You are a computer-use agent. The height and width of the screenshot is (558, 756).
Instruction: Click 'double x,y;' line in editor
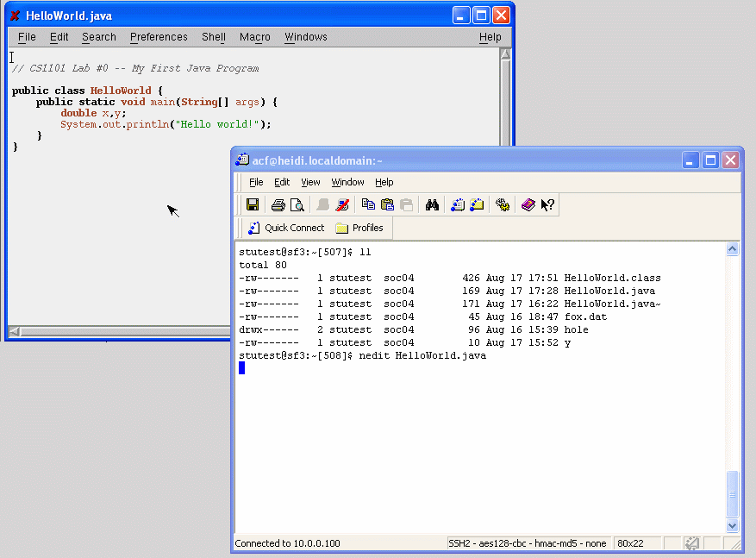pyautogui.click(x=93, y=113)
